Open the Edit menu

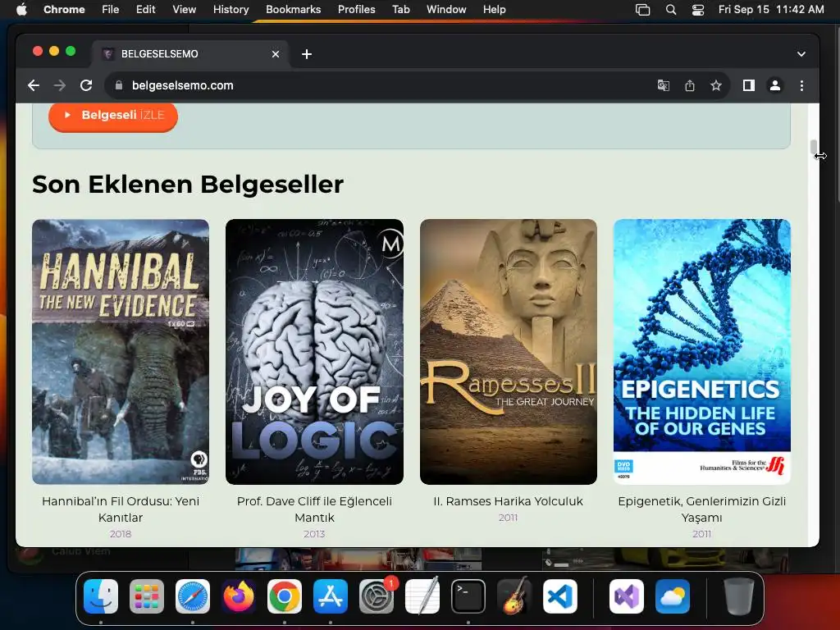(x=145, y=10)
